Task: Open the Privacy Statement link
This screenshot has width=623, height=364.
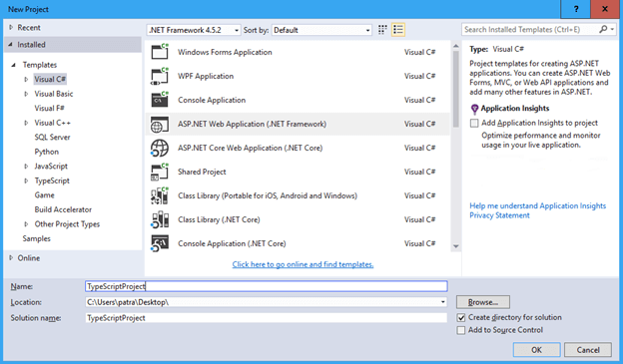Action: click(x=499, y=215)
